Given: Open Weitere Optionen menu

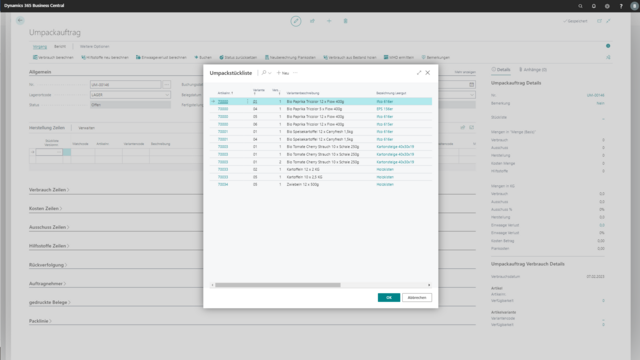Looking at the screenshot, I should tap(94, 47).
